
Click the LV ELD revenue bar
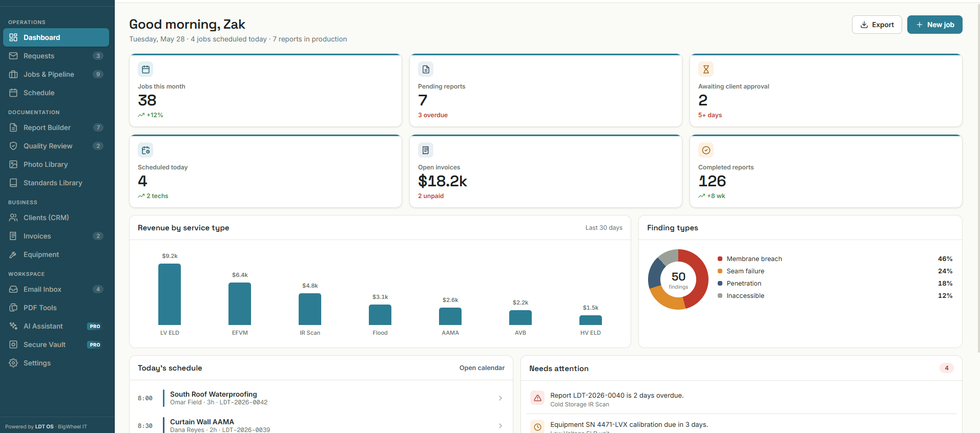coord(170,294)
